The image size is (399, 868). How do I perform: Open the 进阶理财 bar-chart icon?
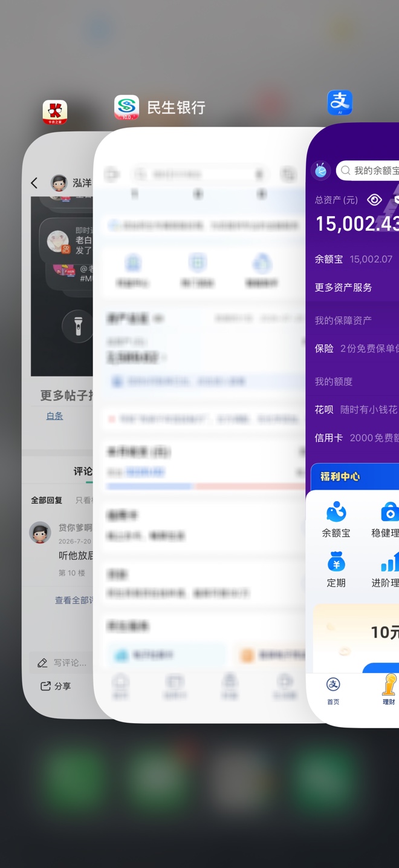[390, 561]
